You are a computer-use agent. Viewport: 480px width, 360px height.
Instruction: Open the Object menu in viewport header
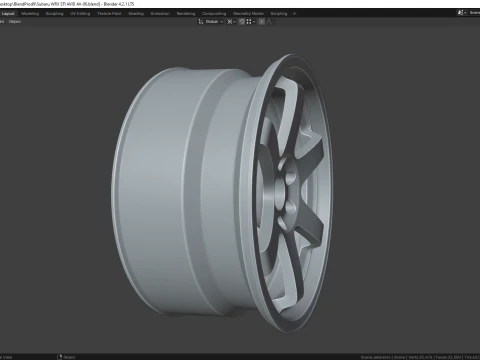click(15, 22)
